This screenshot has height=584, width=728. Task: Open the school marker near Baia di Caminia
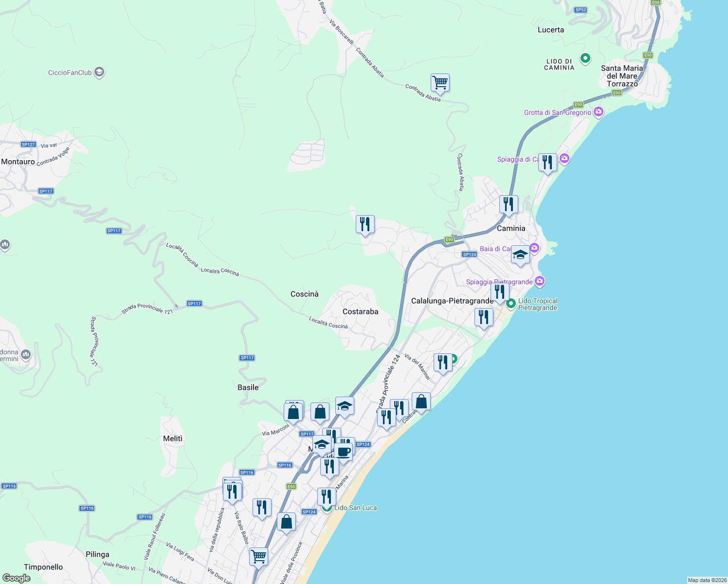[x=520, y=255]
